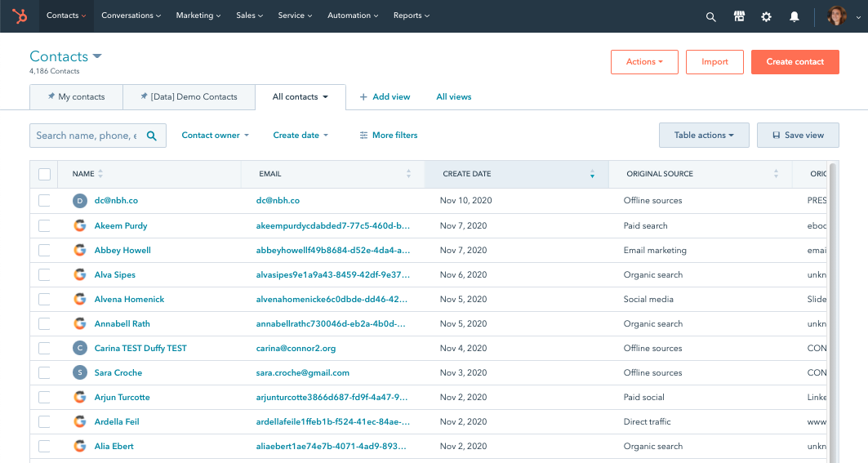The height and width of the screenshot is (463, 868).
Task: Open the Settings gear icon
Action: click(766, 16)
